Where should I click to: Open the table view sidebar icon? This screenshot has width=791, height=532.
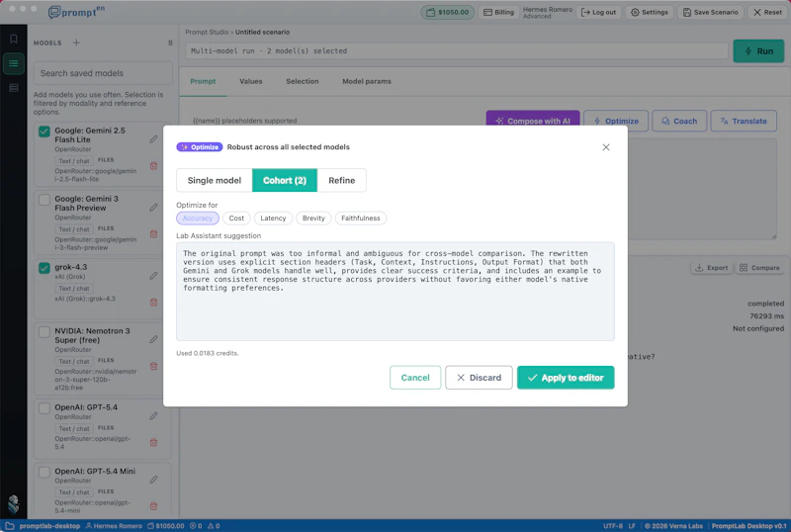[14, 88]
